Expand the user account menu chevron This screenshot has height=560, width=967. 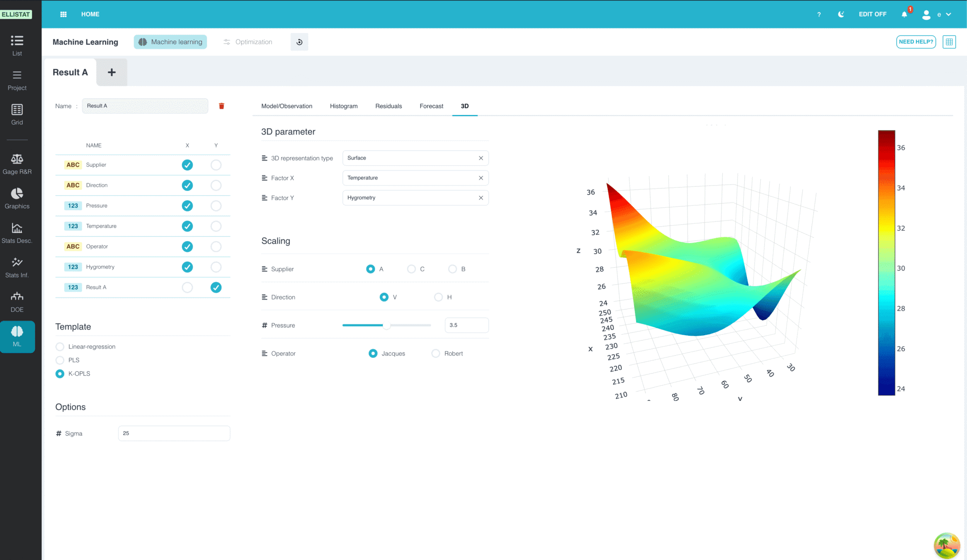point(949,14)
